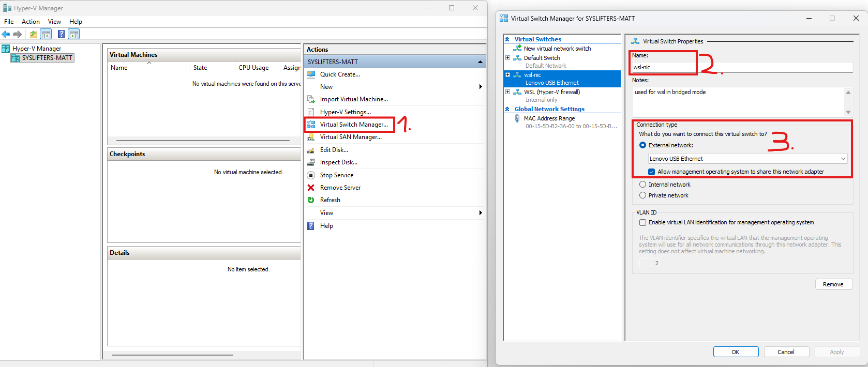
Task: Open the New submenu arrow in the Actions pane
Action: coord(481,87)
